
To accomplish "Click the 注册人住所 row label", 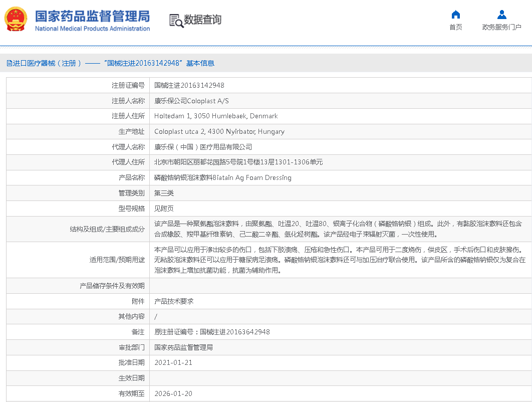I will 128,116.
